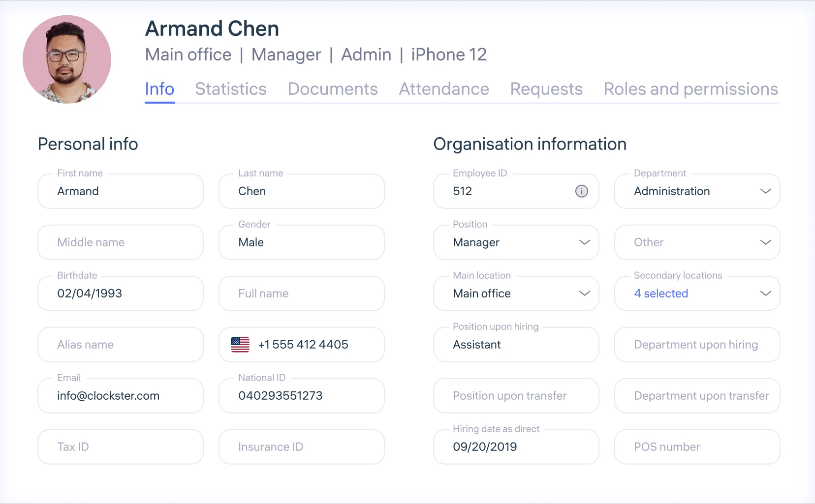815x504 pixels.
Task: Expand the Secondary locations dropdown
Action: (697, 294)
